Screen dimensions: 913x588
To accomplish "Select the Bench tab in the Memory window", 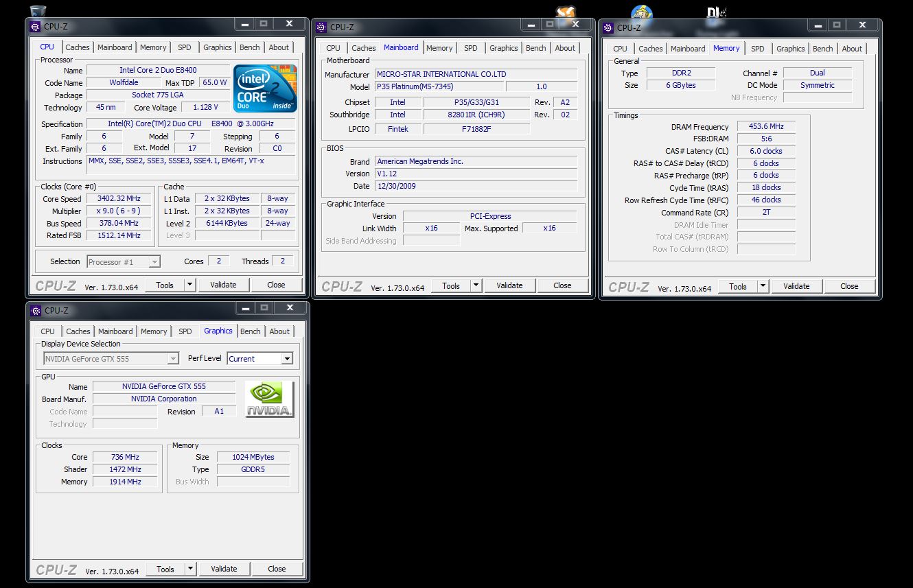I will pyautogui.click(x=823, y=49).
